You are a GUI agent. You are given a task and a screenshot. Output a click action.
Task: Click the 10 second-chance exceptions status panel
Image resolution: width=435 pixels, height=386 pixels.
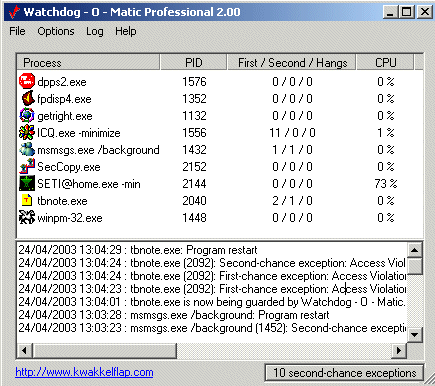pos(345,372)
